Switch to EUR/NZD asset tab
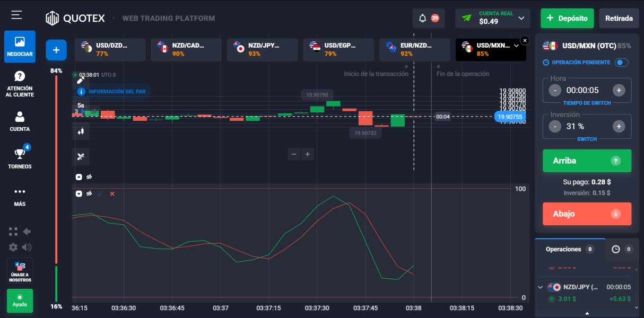 coord(415,49)
